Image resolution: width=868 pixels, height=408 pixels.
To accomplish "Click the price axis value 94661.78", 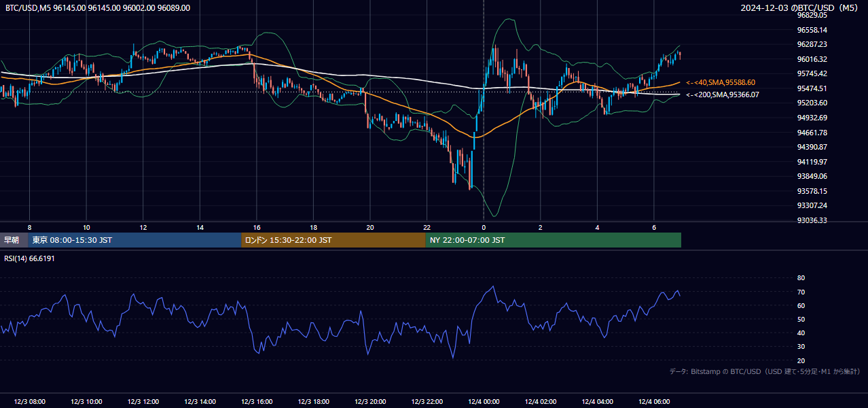I will pyautogui.click(x=812, y=133).
